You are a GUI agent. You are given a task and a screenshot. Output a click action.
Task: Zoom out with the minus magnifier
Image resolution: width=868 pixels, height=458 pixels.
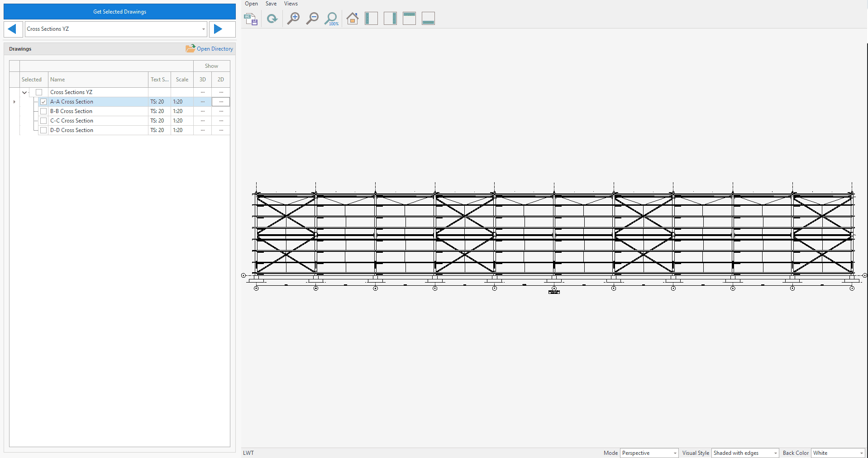tap(312, 19)
